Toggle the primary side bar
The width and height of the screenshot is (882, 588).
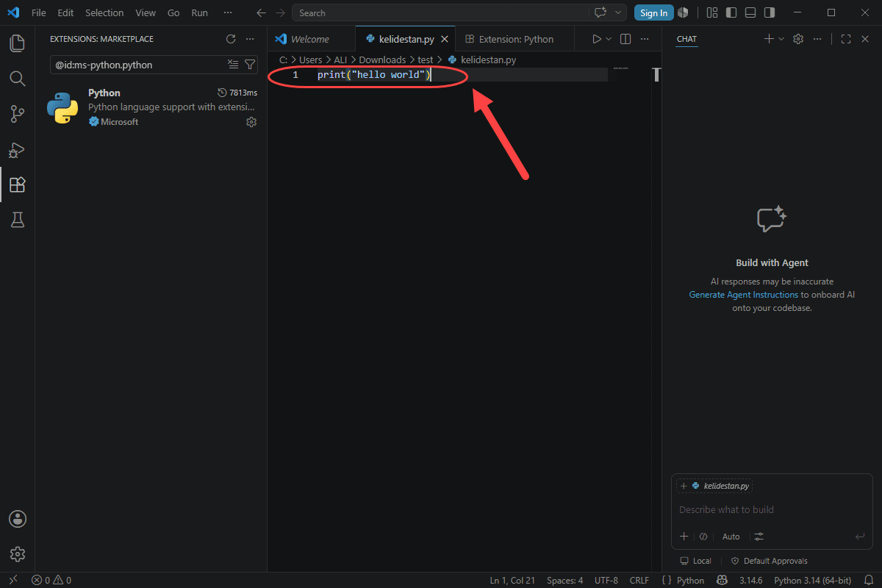(x=731, y=12)
